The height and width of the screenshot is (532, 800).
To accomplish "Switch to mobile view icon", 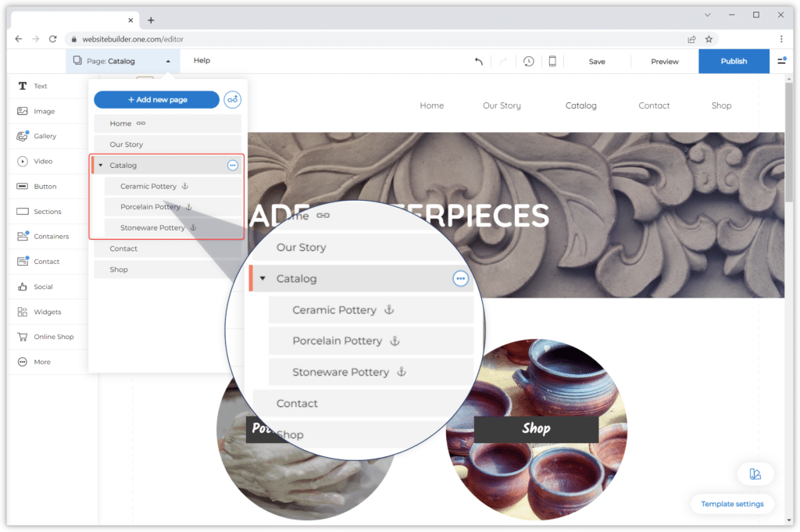I will click(x=552, y=61).
